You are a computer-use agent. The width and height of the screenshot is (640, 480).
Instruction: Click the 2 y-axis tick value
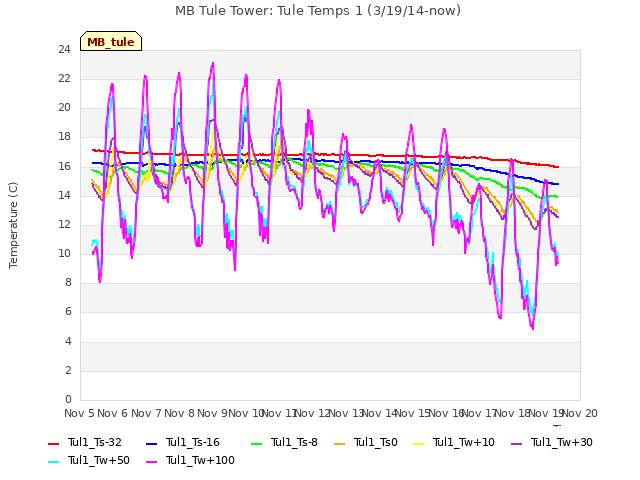point(68,370)
